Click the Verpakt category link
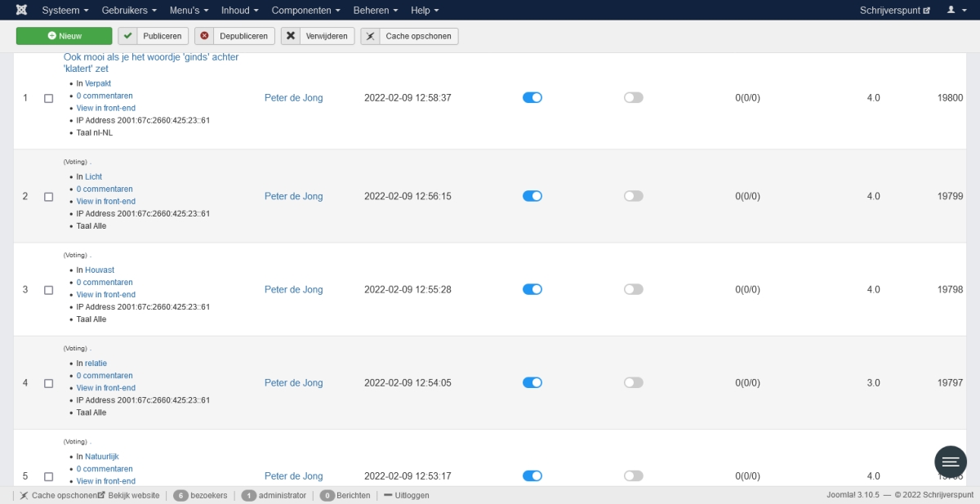 click(x=98, y=83)
